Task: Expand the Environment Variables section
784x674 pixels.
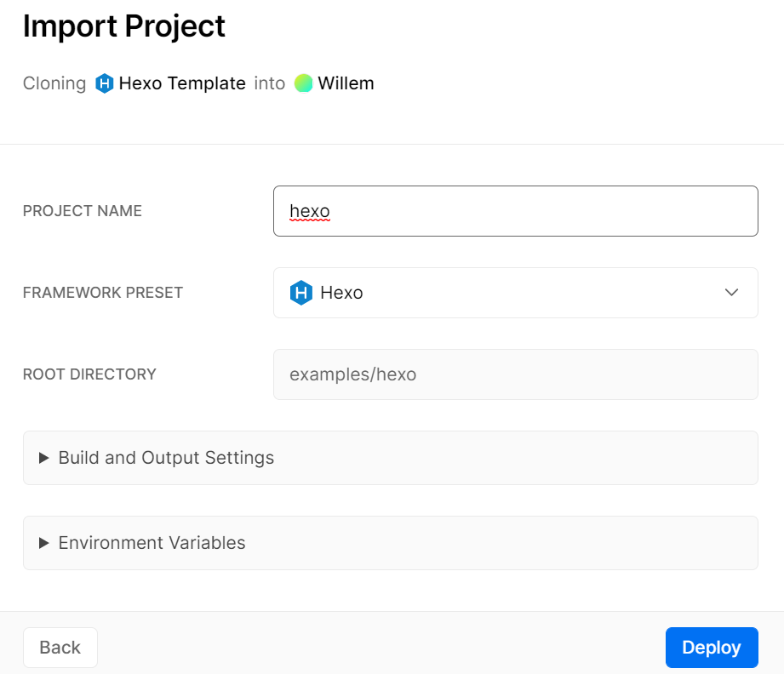Action: [152, 543]
